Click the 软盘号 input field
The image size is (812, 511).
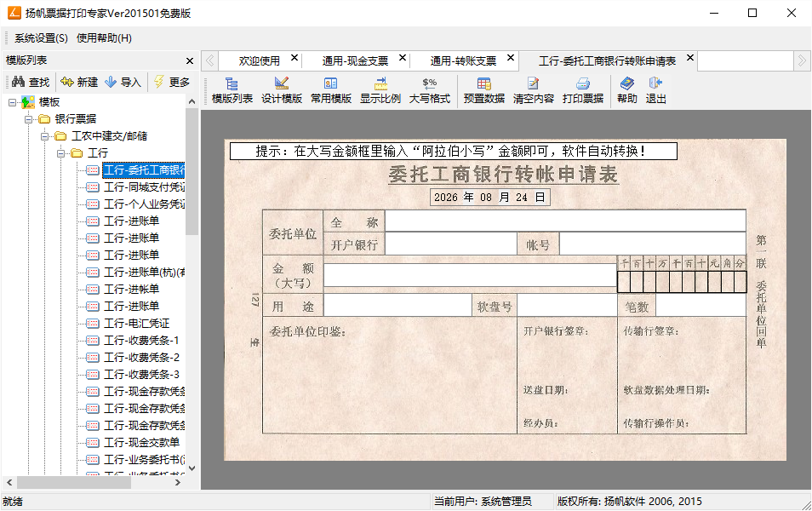click(567, 305)
